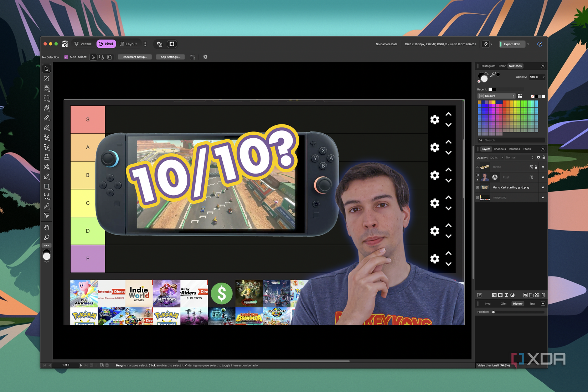Image resolution: width=588 pixels, height=392 pixels.
Task: Select the Clone Stamp tool
Action: tap(47, 157)
